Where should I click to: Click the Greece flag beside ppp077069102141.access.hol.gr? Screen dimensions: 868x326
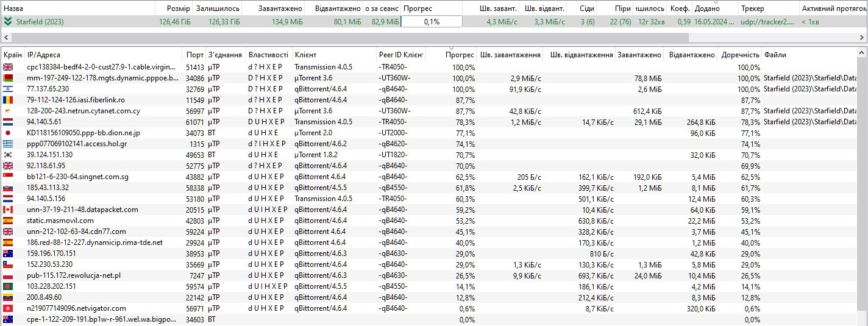[x=8, y=144]
